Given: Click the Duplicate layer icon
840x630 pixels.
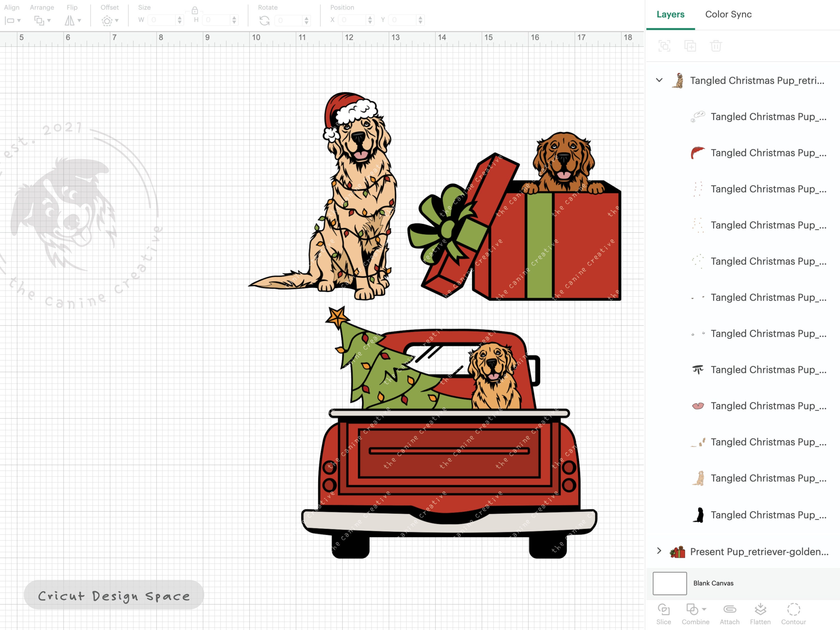Looking at the screenshot, I should point(690,46).
